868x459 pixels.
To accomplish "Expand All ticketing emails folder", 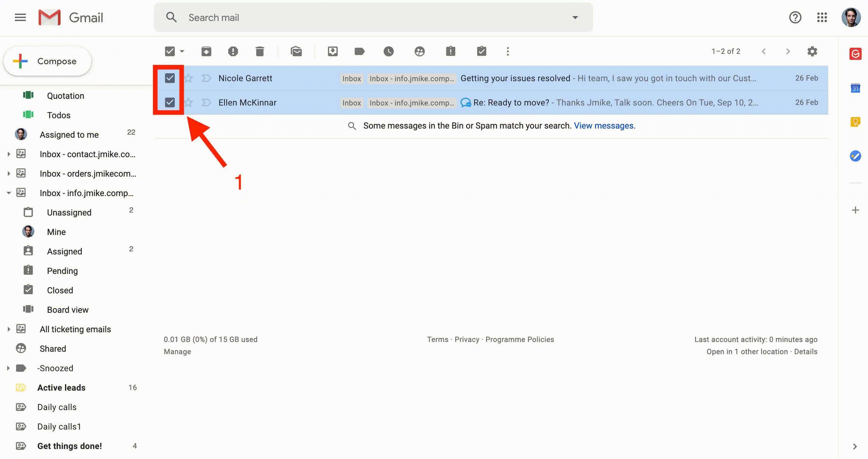I will point(9,329).
